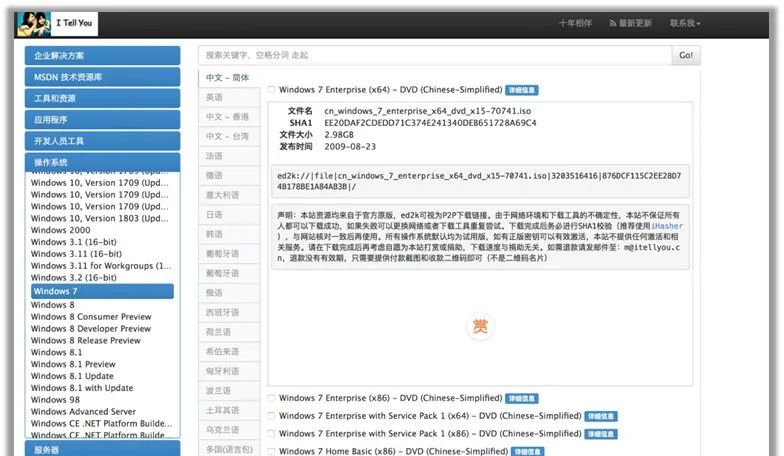This screenshot has height=456, width=784.
Task: Switch to the 中文 - 香港 tab
Action: coord(229,117)
